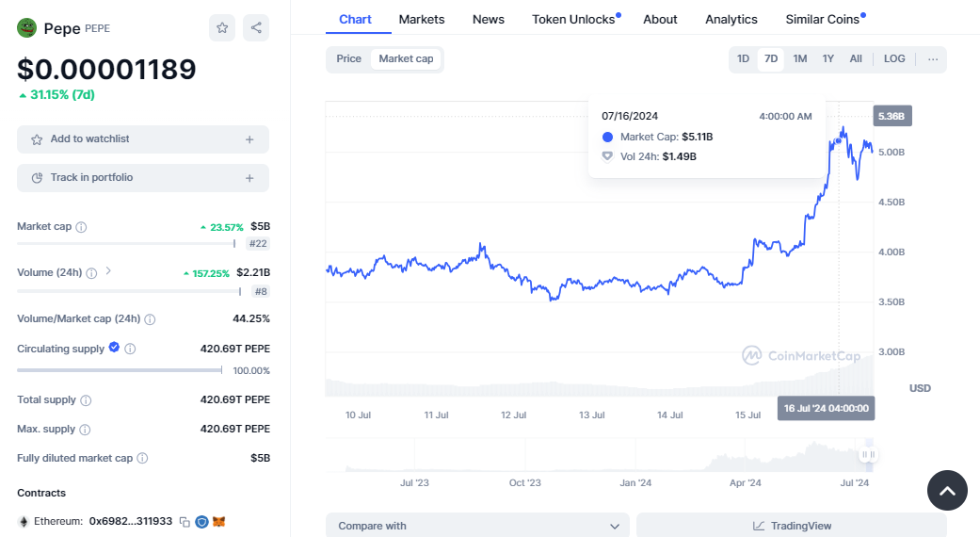
Task: Click the Ethereum contract address 0x6982...311933
Action: click(x=131, y=521)
